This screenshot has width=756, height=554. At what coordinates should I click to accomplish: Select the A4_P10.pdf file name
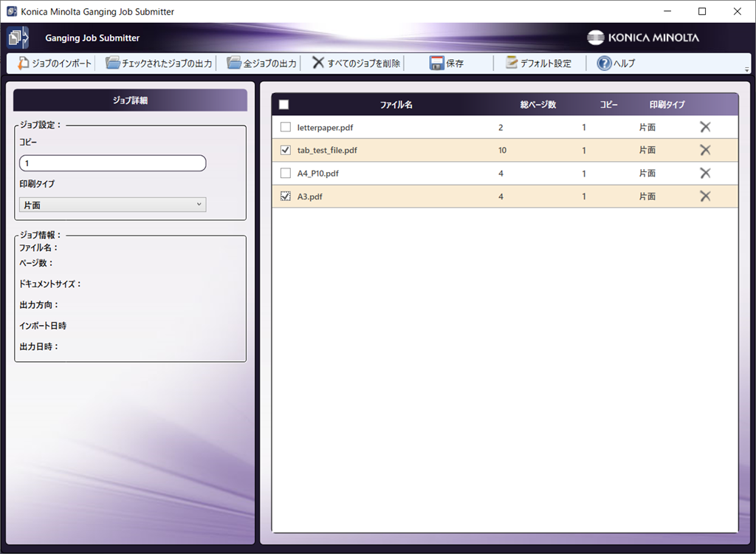317,174
